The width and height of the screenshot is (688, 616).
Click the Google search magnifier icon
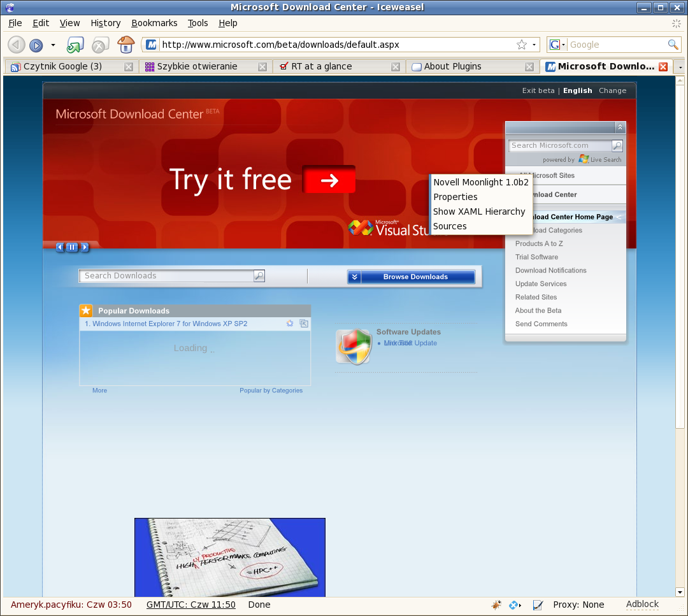pos(673,45)
